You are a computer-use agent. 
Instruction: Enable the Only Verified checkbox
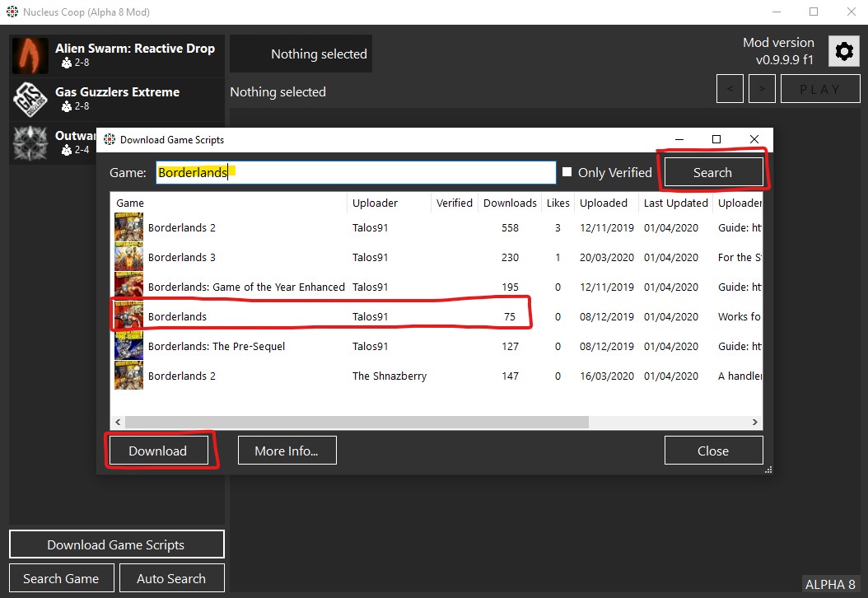click(567, 172)
